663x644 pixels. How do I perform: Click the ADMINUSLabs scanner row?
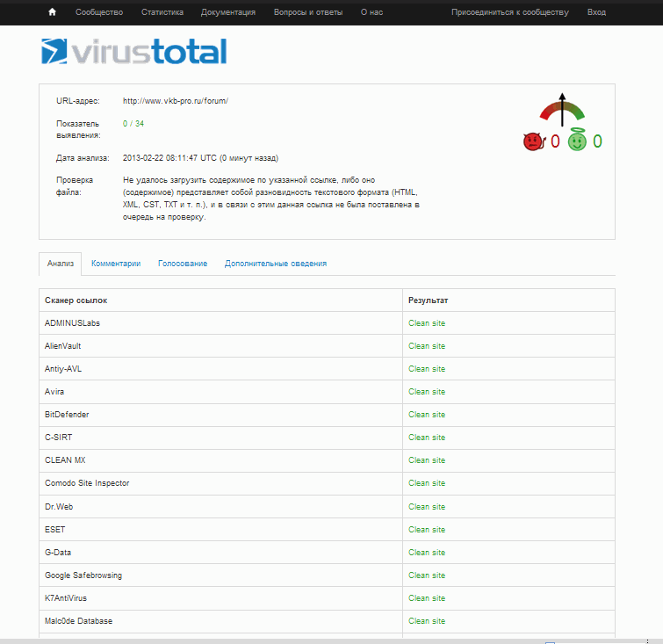[327, 323]
